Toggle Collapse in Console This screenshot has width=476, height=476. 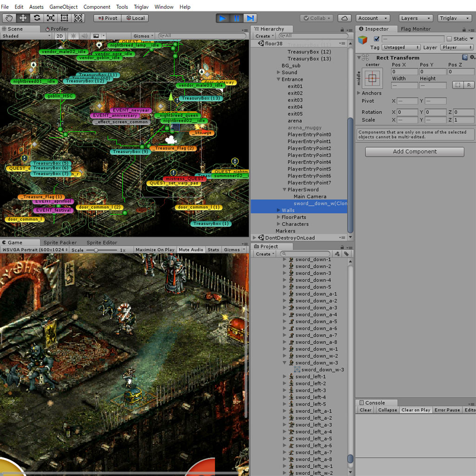(387, 410)
